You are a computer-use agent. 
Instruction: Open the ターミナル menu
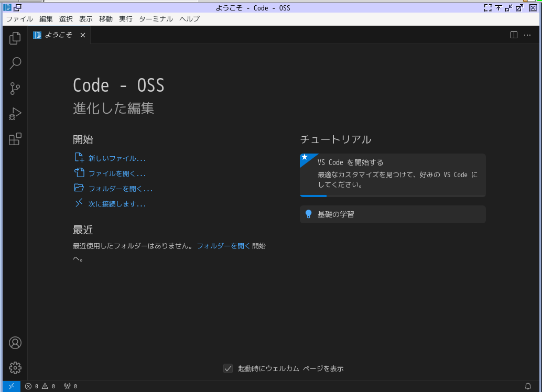point(156,19)
